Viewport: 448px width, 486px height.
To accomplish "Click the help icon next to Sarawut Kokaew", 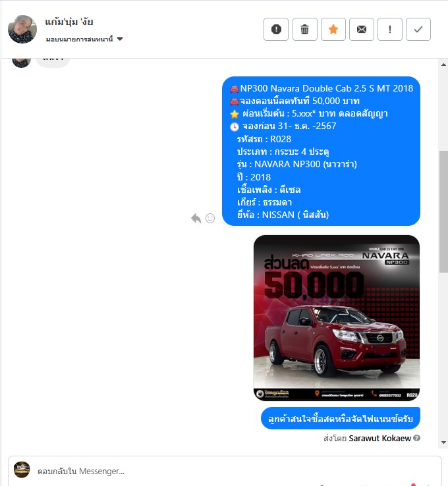I will (417, 438).
